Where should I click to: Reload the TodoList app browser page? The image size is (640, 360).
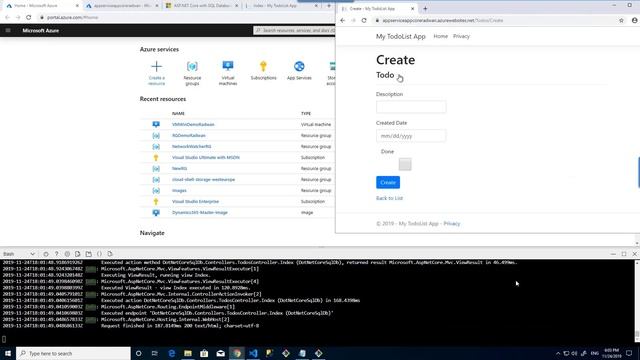pos(364,20)
